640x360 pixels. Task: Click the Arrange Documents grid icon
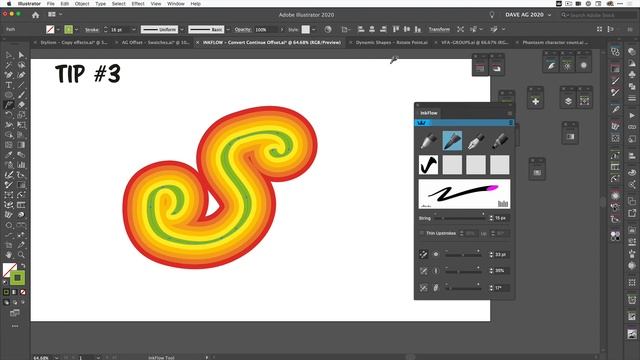pos(52,15)
